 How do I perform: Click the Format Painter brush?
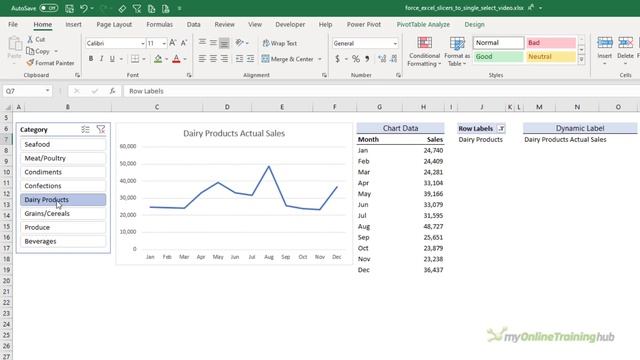(30, 63)
